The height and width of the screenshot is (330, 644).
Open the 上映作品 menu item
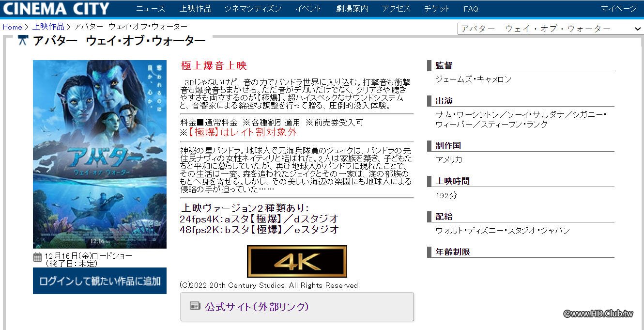pos(195,9)
